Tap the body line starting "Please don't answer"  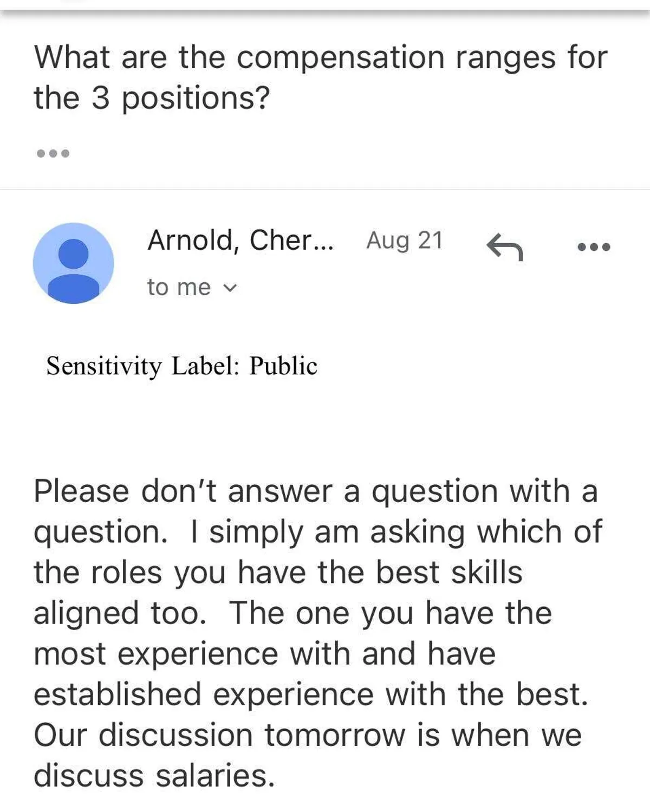315,491
